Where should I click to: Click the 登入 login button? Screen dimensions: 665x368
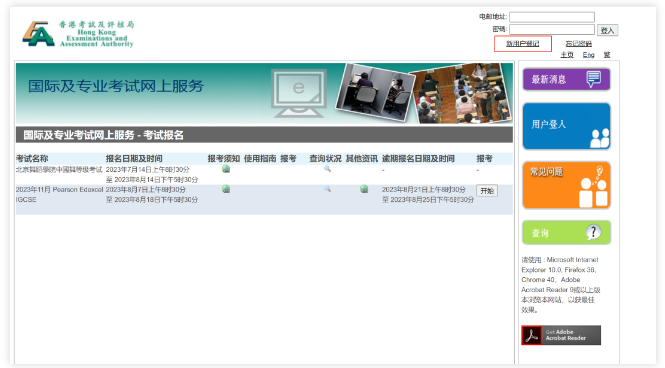click(607, 30)
